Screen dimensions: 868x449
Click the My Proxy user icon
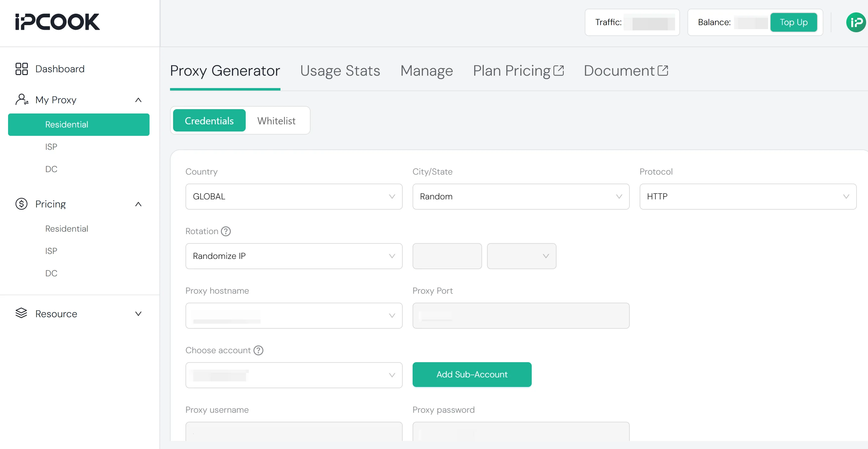click(x=22, y=100)
